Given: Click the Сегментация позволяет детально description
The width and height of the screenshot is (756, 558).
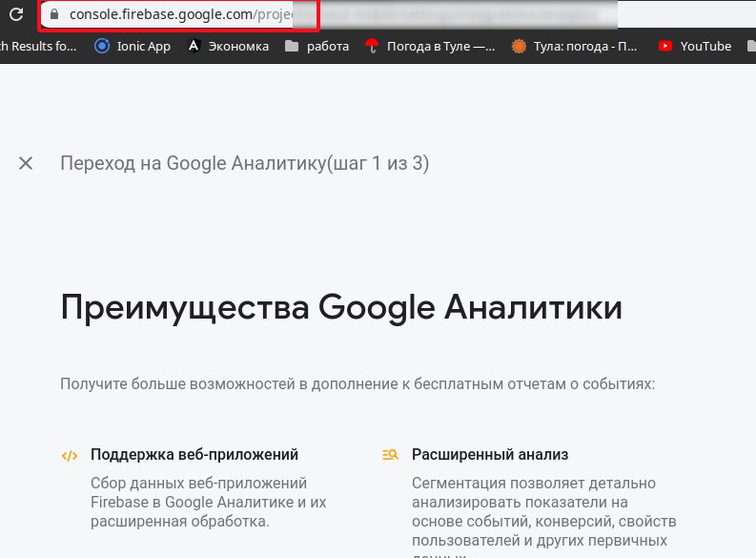Looking at the screenshot, I should click(x=543, y=516).
